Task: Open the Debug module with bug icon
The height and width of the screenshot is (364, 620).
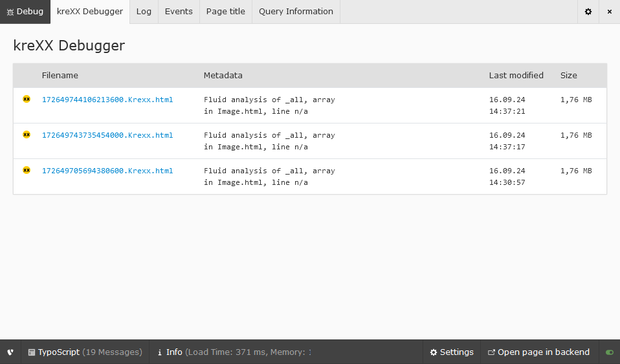Action: click(x=25, y=12)
